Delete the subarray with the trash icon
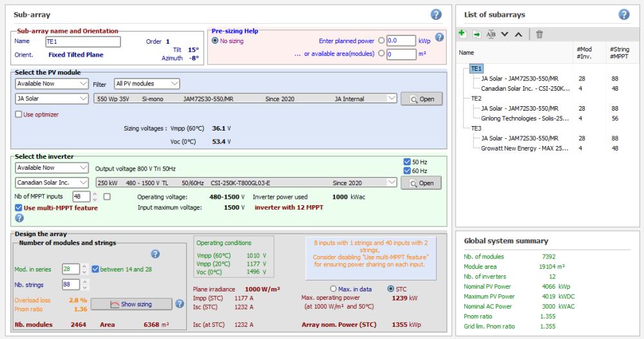This screenshot has width=644, height=339. coord(540,34)
